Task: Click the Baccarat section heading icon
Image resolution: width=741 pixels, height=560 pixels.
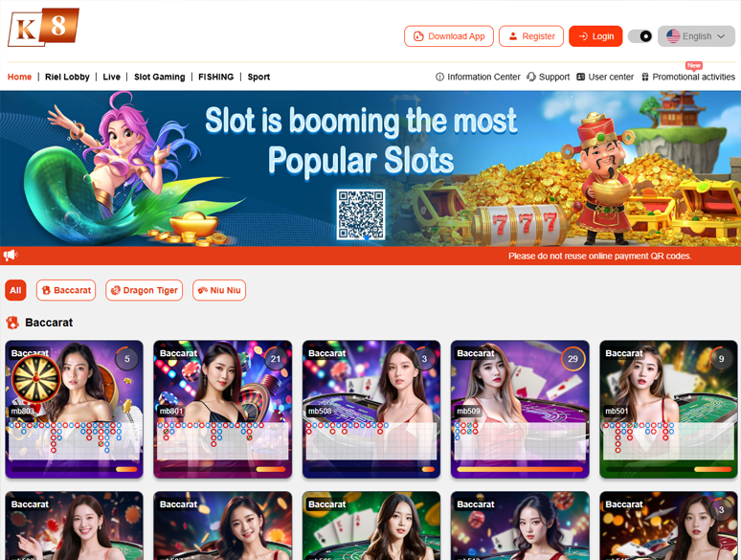Action: coord(12,323)
